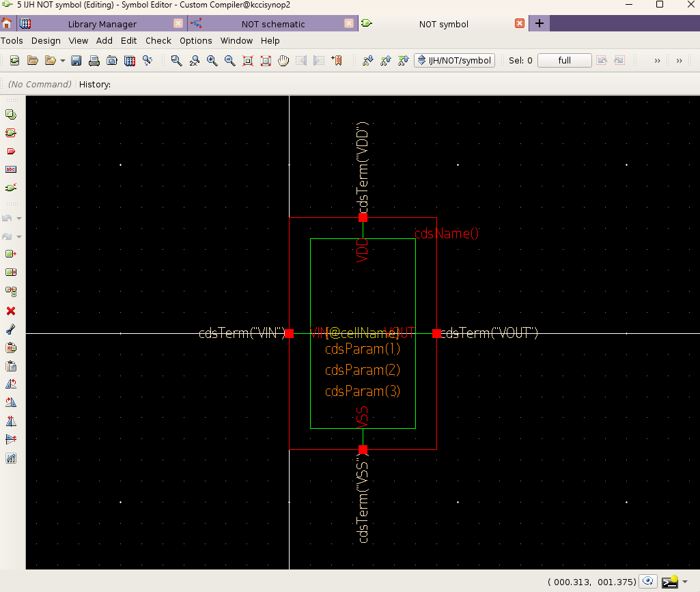
Task: Click the return to top hierarchy icon
Action: [404, 61]
